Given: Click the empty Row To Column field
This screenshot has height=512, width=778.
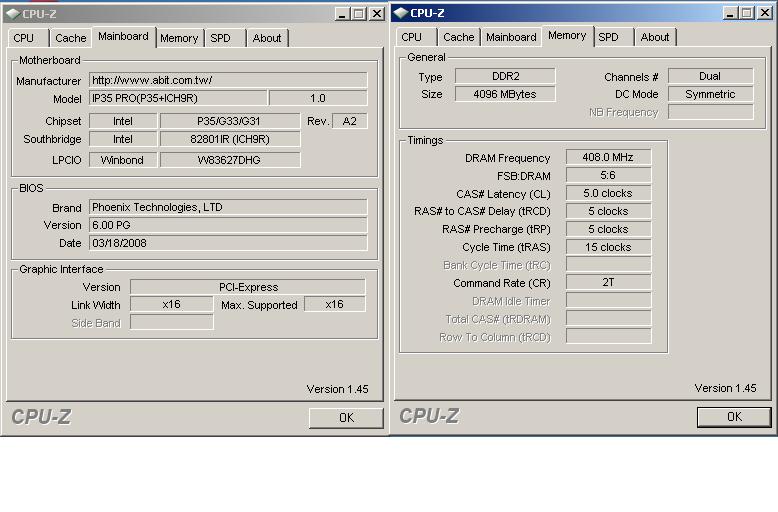Looking at the screenshot, I should [x=608, y=336].
